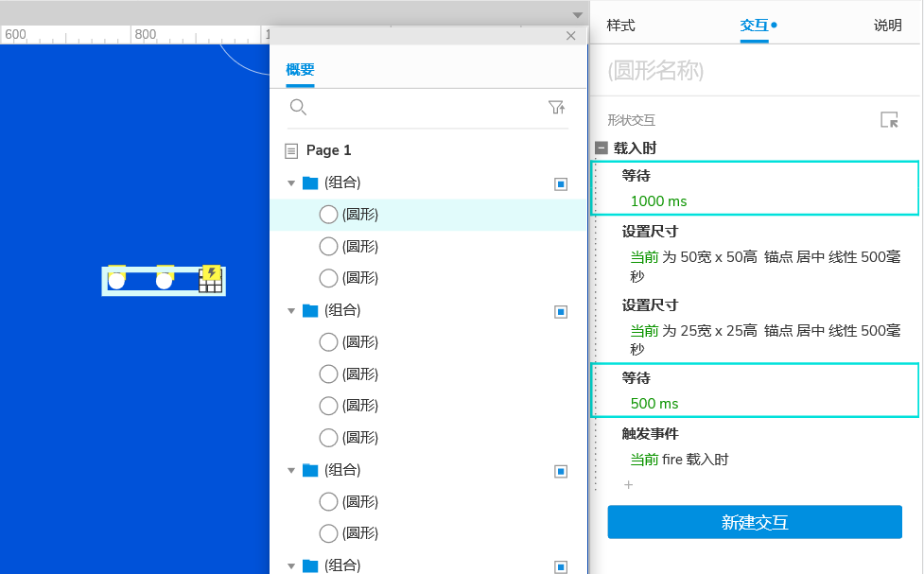Collapse the third (组合) group arrow
The height and width of the screenshot is (574, 924).
(291, 471)
